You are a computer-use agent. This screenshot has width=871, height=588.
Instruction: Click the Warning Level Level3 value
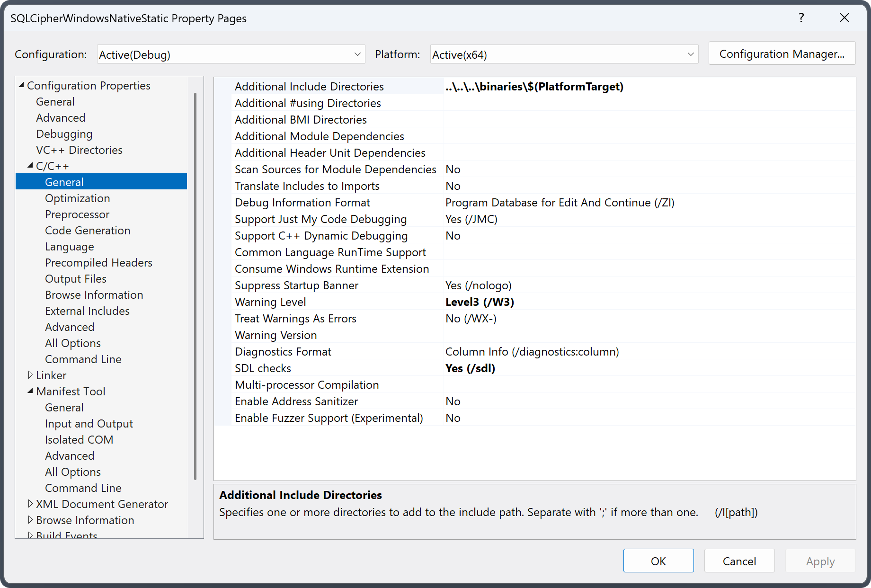pyautogui.click(x=649, y=302)
